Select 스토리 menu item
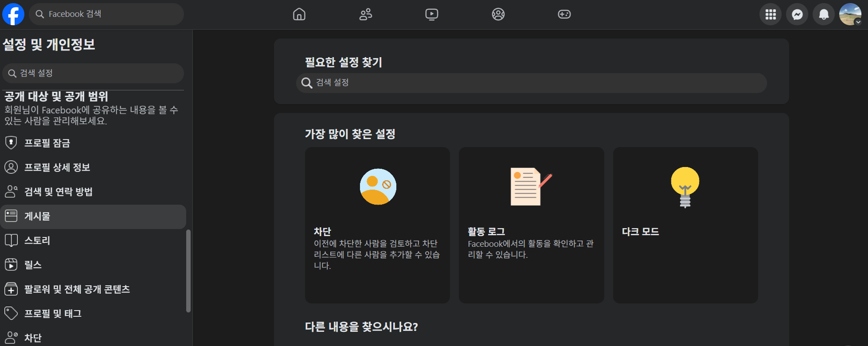868x346 pixels. [x=93, y=241]
